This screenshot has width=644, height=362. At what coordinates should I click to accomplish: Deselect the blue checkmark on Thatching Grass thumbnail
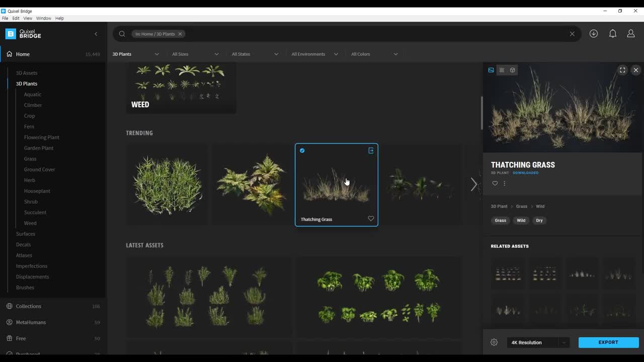point(302,150)
